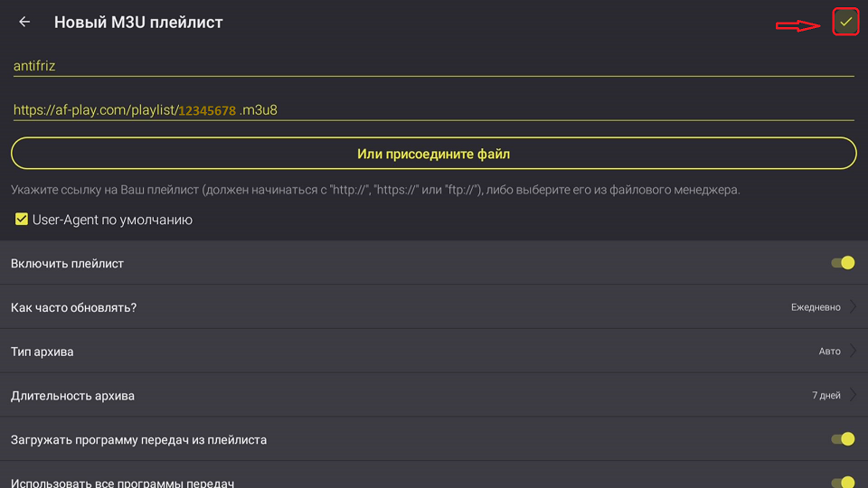The width and height of the screenshot is (868, 488).
Task: Click the playlist URL input field
Action: pos(432,110)
